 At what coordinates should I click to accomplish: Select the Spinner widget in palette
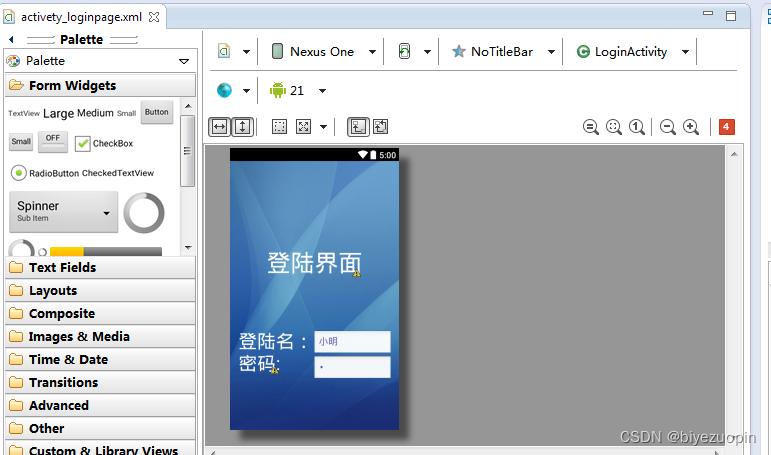tap(64, 212)
